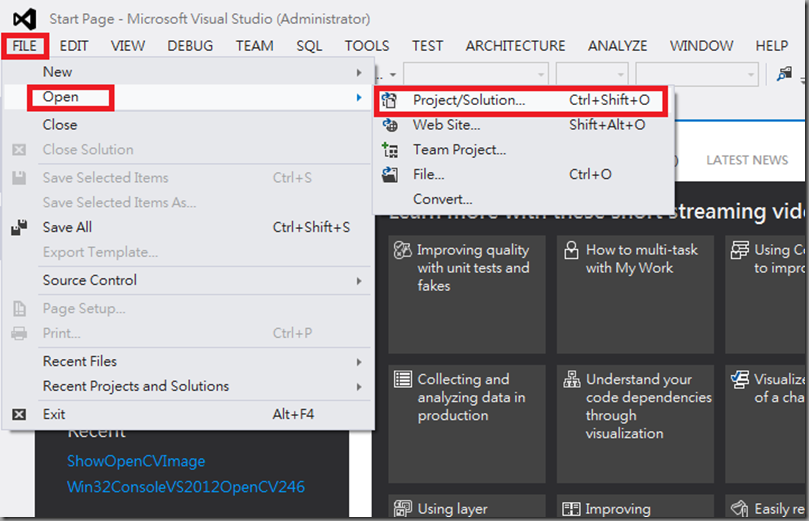Select Convert... menu entry
Viewport: 809px width, 521px height.
523,199
